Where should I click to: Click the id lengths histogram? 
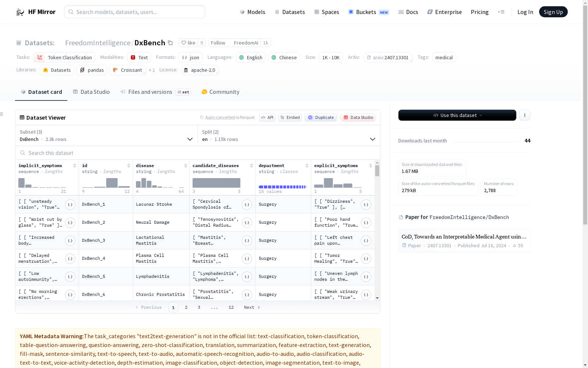106,183
